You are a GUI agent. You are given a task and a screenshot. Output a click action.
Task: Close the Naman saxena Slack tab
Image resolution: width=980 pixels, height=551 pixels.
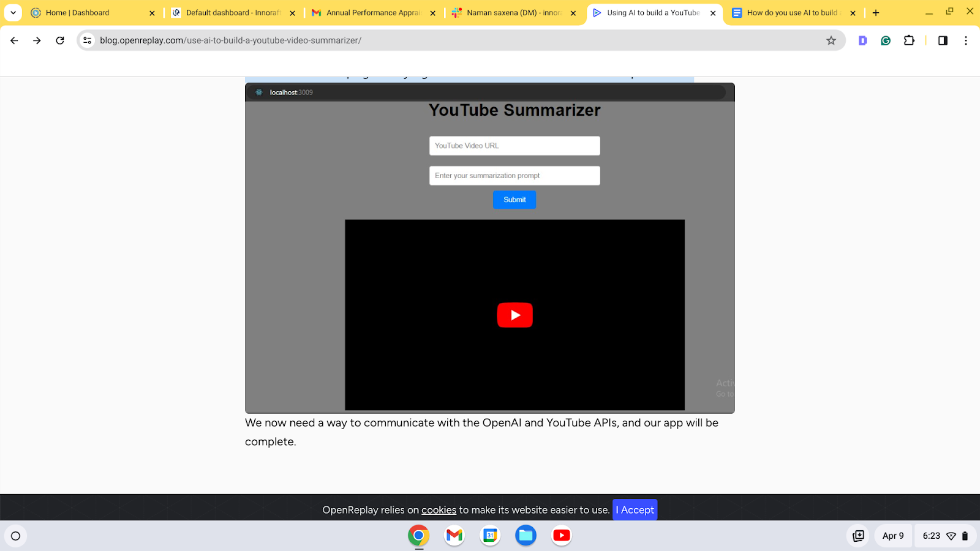tap(573, 13)
